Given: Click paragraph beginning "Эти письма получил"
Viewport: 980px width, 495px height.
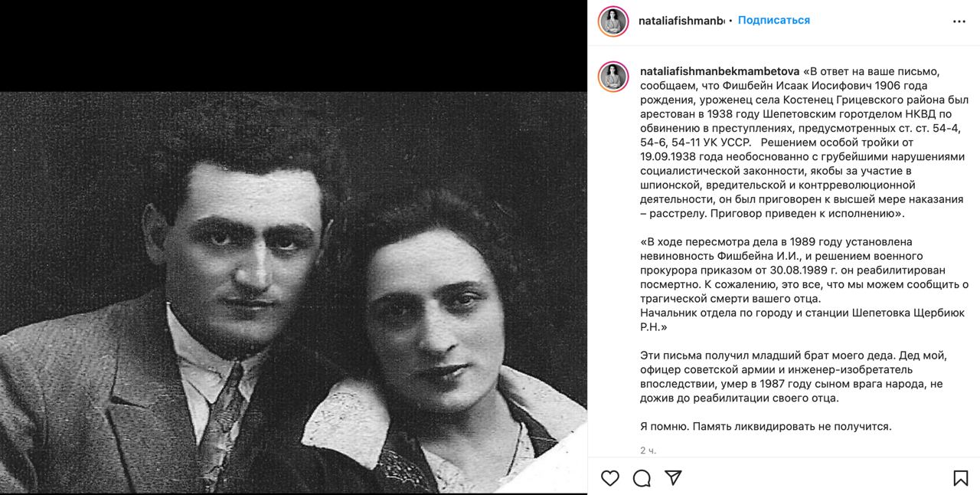Looking at the screenshot, I should pyautogui.click(x=794, y=377).
